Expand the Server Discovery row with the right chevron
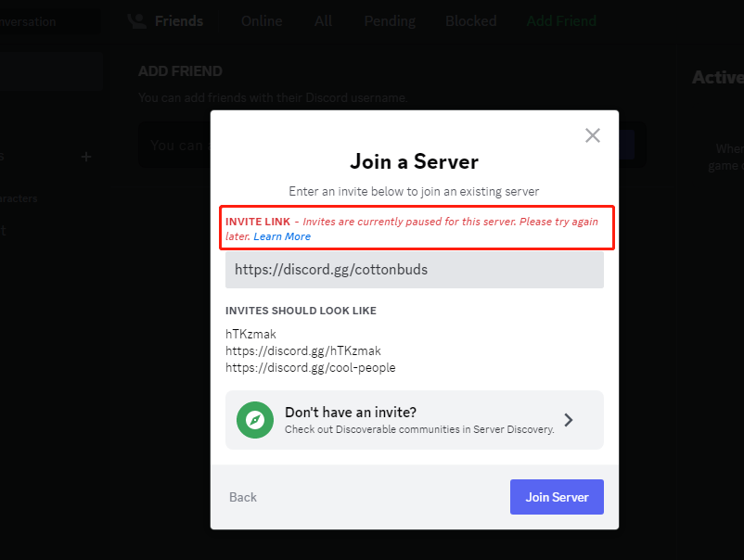 point(568,420)
